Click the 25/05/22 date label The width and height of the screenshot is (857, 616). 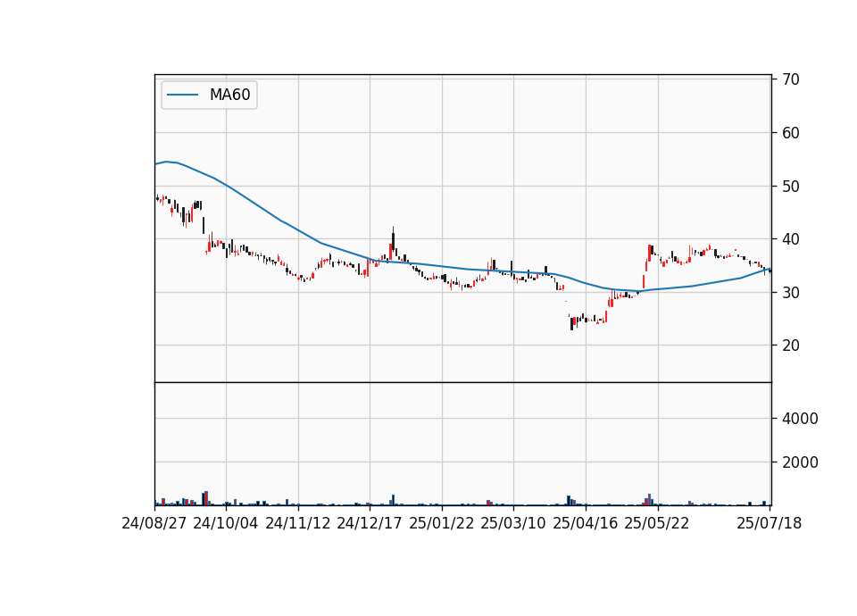[x=657, y=523]
